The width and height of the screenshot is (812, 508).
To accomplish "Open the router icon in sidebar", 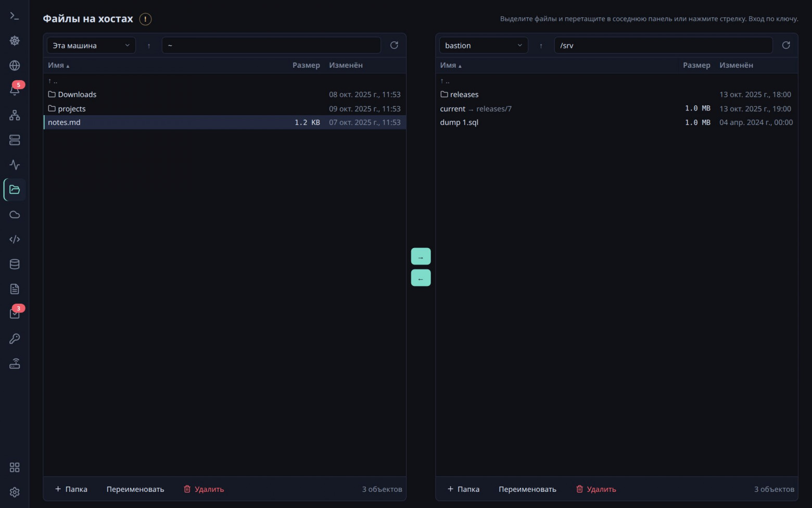I will (x=15, y=364).
